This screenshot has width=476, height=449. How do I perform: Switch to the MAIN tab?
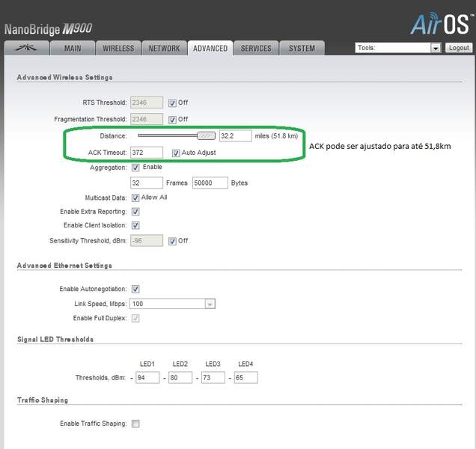(73, 48)
